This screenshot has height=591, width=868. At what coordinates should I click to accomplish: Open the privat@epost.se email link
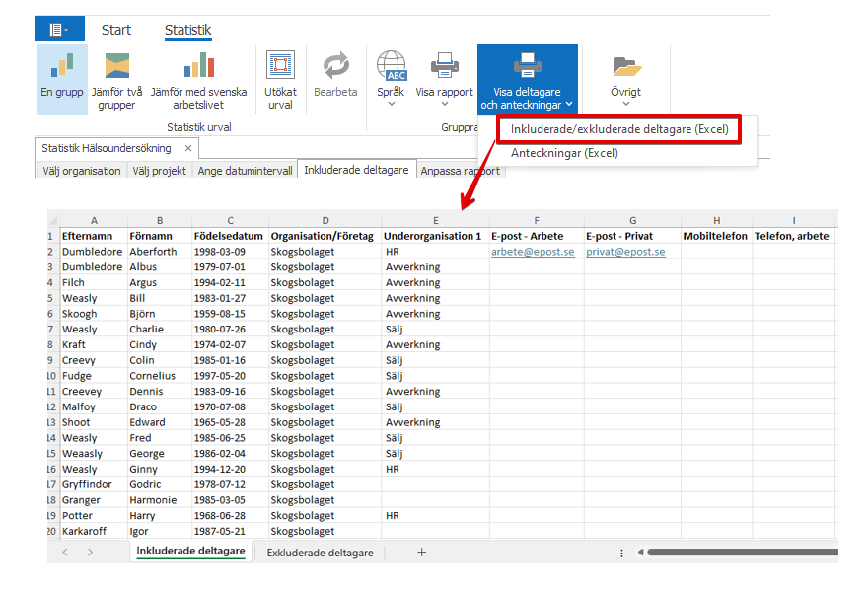[625, 252]
